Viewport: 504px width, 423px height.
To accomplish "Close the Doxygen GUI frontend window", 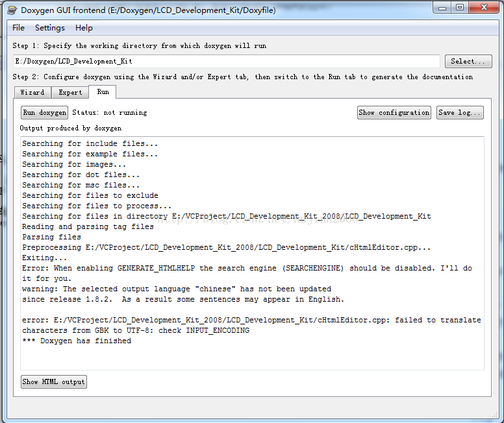I will pyautogui.click(x=484, y=8).
